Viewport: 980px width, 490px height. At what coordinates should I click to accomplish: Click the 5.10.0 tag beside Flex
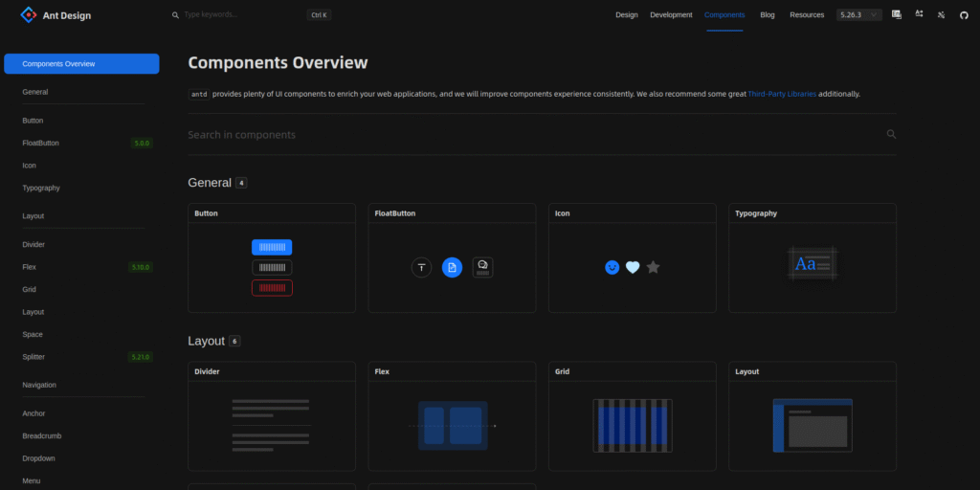[141, 267]
